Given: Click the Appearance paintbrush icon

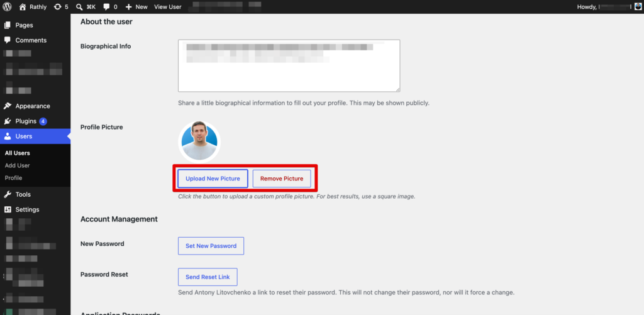Looking at the screenshot, I should (x=8, y=106).
